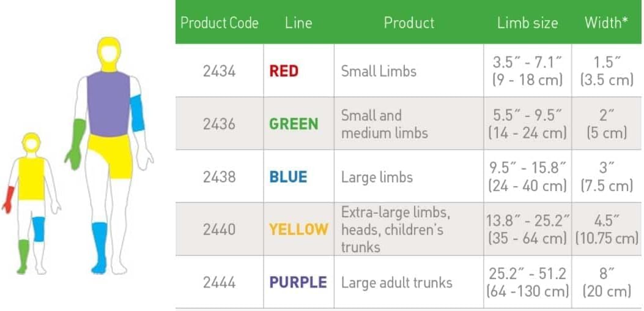Click the adult's blue lower leg
Viewport: 644px width, 311px height.
click(x=99, y=245)
